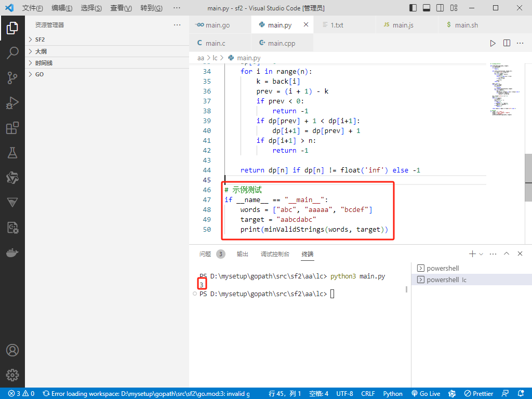Open the Extensions view
The image size is (532, 399).
click(x=12, y=128)
